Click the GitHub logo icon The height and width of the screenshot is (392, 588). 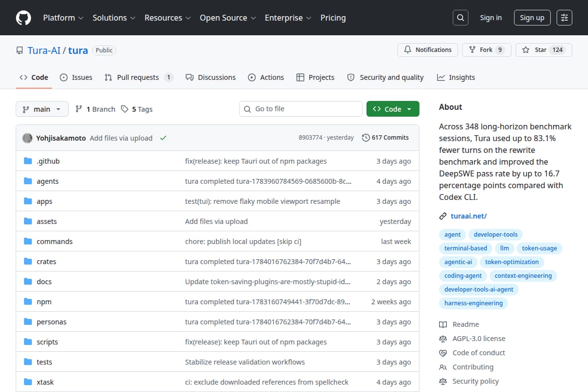pyautogui.click(x=24, y=18)
